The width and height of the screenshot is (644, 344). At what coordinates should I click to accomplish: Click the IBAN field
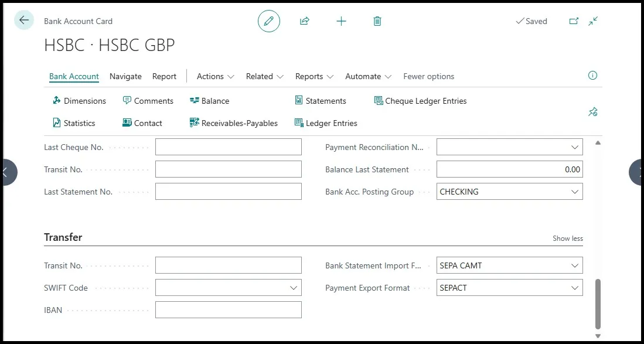(x=229, y=310)
